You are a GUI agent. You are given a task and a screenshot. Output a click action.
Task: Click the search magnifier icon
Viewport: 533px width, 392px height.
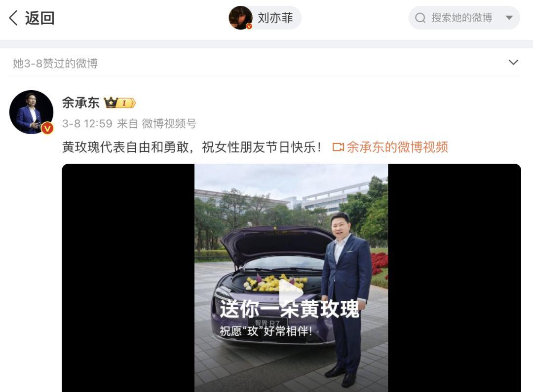tap(420, 18)
